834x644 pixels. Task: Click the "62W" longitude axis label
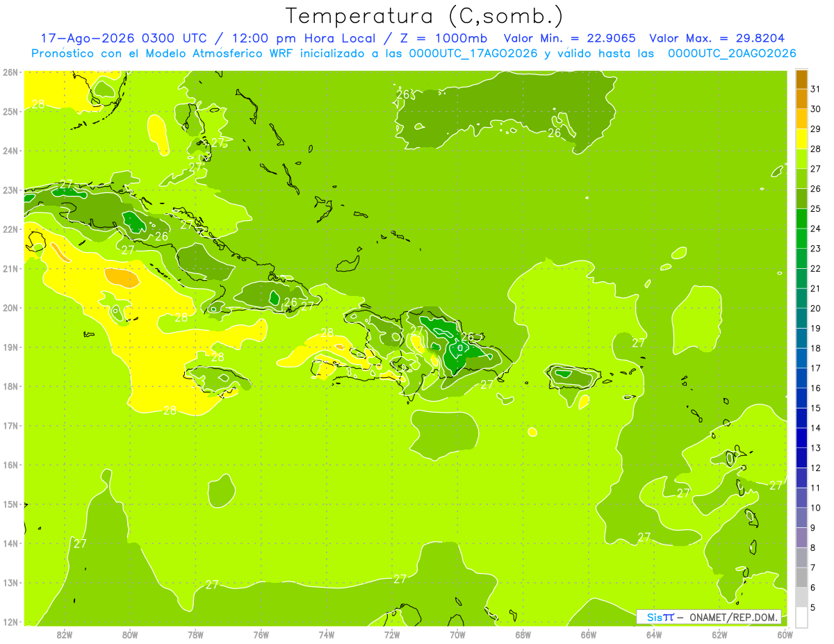point(719,634)
